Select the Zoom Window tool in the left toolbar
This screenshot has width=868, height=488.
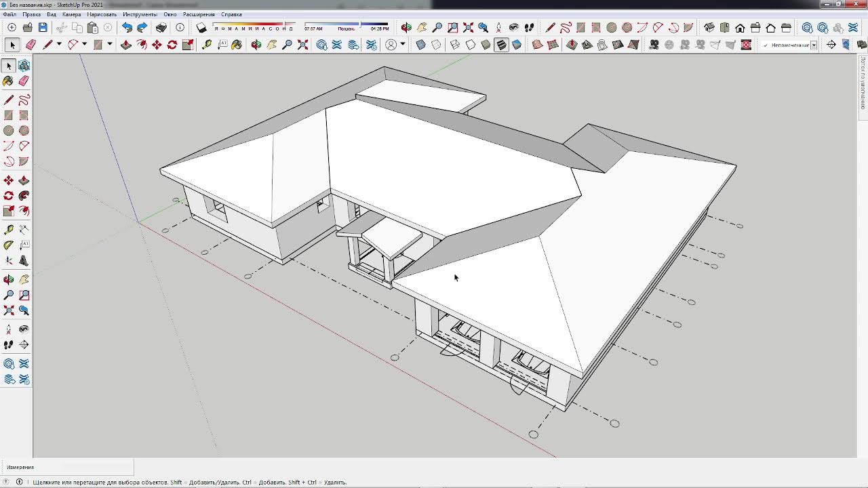[24, 296]
